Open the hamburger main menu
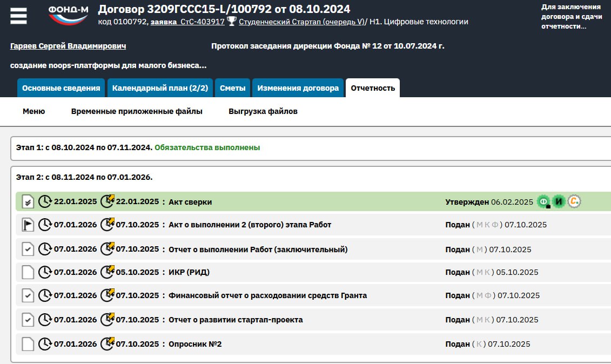This screenshot has width=611, height=364. point(18,16)
